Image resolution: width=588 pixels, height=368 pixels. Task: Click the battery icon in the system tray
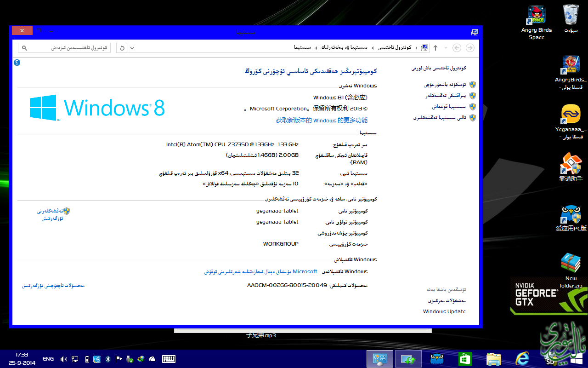[x=87, y=359]
